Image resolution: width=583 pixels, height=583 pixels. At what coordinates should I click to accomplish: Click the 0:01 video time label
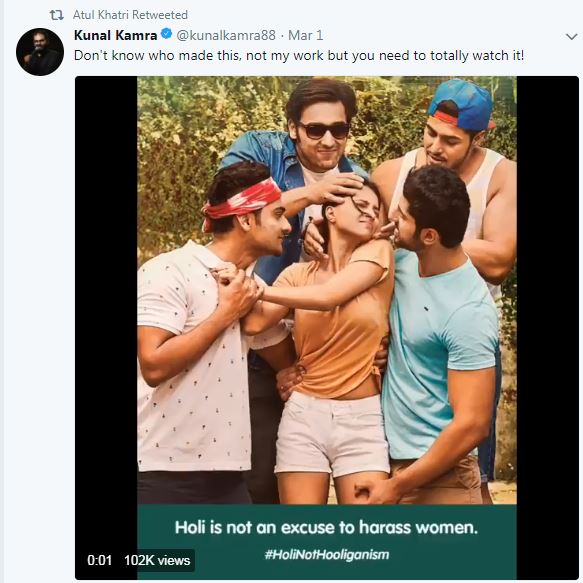coord(99,560)
